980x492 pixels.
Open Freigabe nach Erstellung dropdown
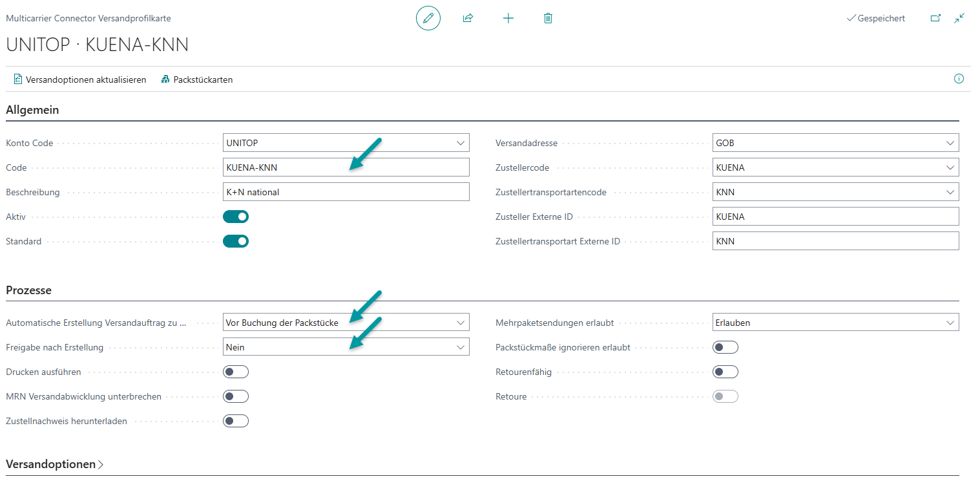point(346,347)
